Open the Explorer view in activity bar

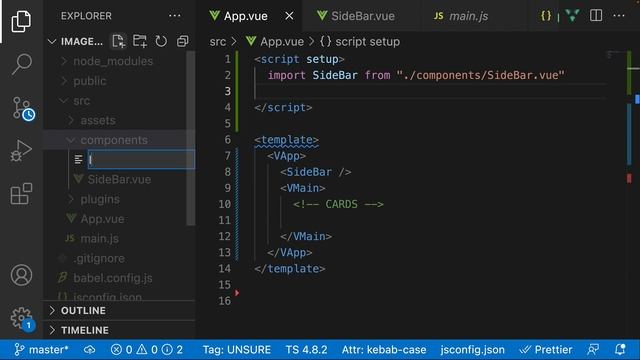21,21
